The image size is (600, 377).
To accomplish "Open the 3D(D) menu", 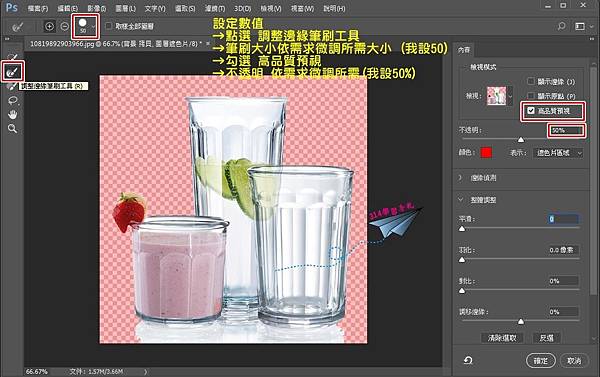I will (243, 8).
